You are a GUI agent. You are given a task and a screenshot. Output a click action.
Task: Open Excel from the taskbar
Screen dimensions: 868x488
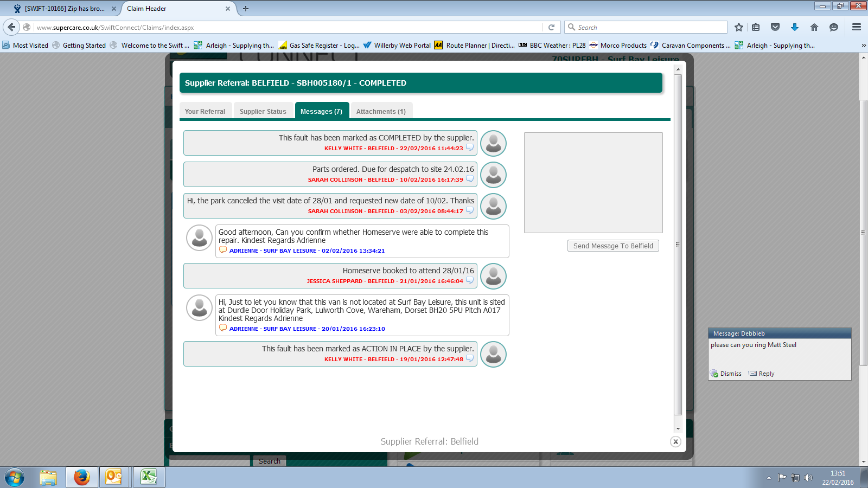click(x=148, y=478)
